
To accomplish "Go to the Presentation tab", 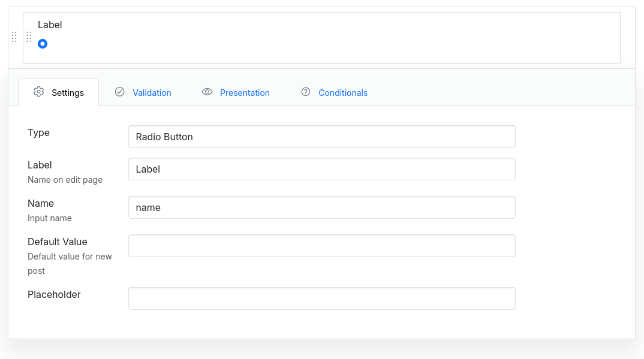I will tap(245, 93).
